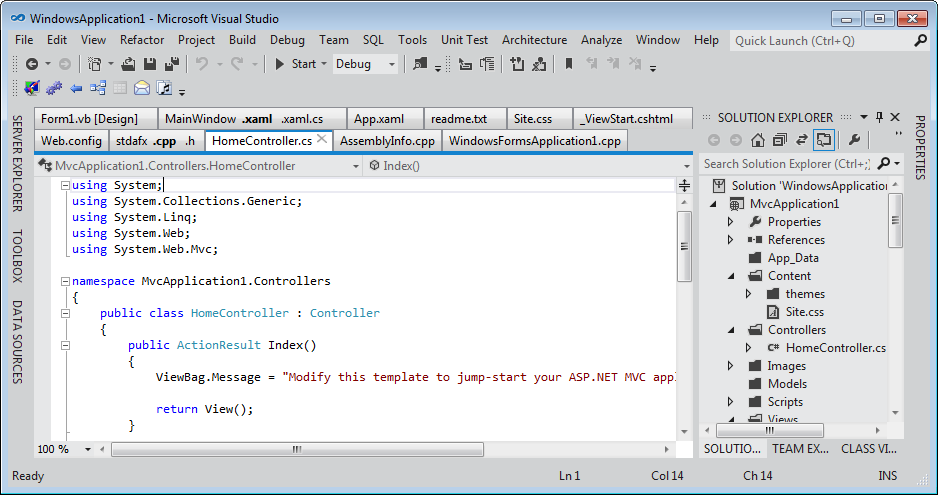
Task: Click the Home icon in Solution Explorer
Action: click(759, 140)
